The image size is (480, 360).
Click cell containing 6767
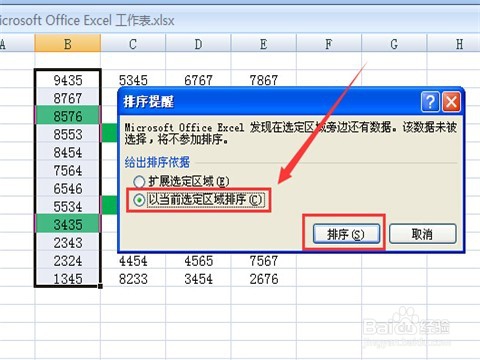(198, 80)
